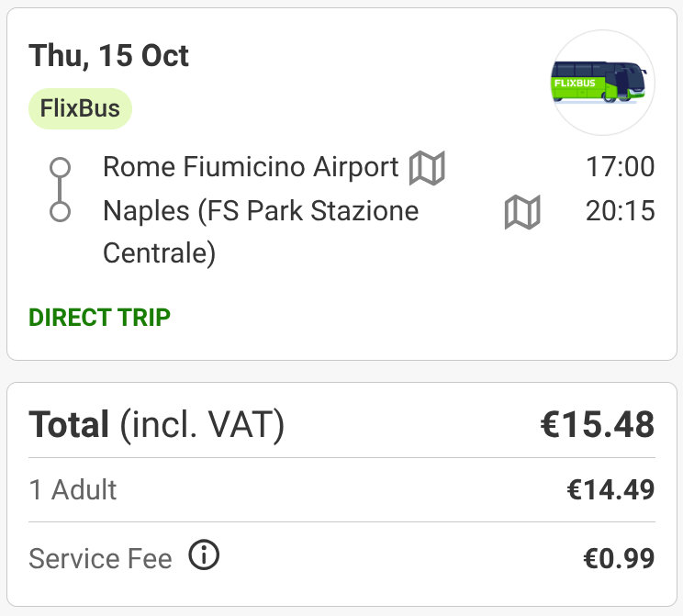The image size is (683, 616).
Task: Click the 17:00 departure time
Action: pyautogui.click(x=620, y=167)
